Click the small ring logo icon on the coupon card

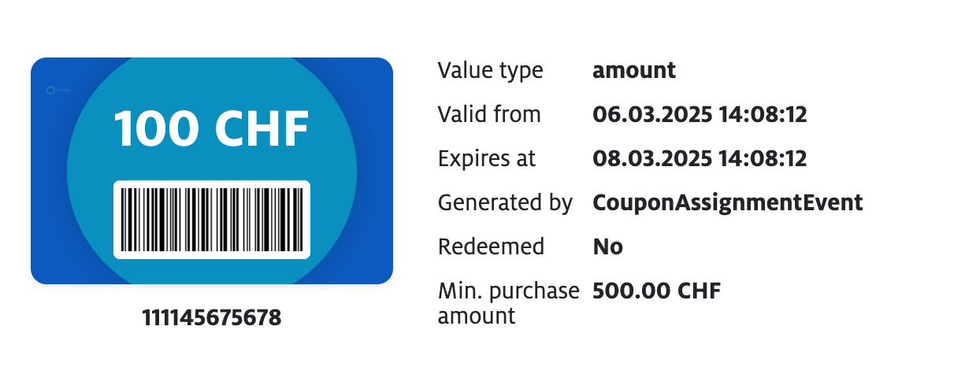50,91
